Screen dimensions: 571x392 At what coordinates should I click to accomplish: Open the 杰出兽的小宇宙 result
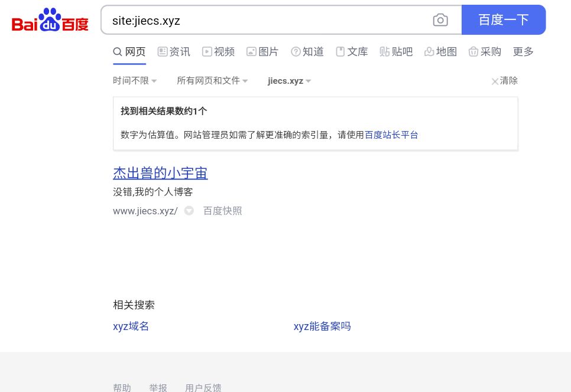160,173
